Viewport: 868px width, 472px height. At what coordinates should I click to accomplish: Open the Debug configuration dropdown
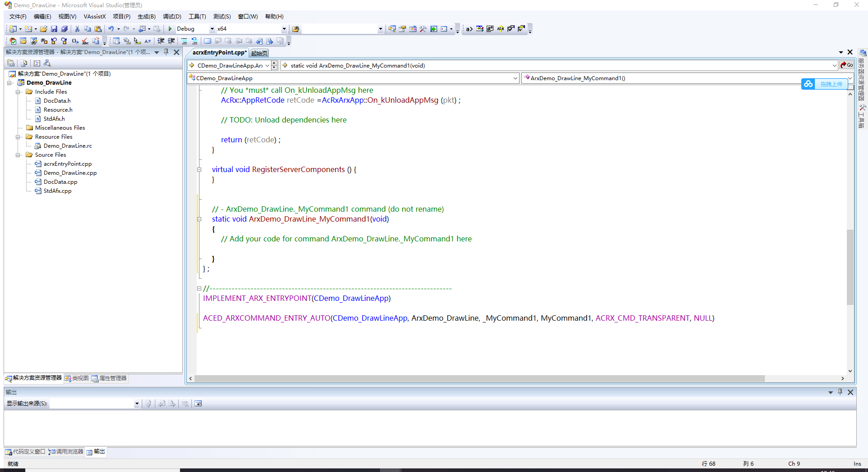coord(212,29)
